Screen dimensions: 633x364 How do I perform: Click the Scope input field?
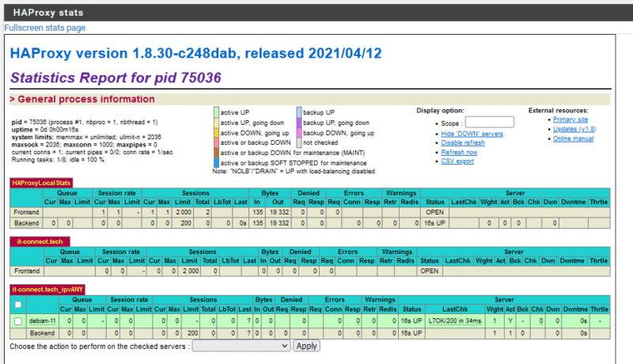click(x=489, y=122)
